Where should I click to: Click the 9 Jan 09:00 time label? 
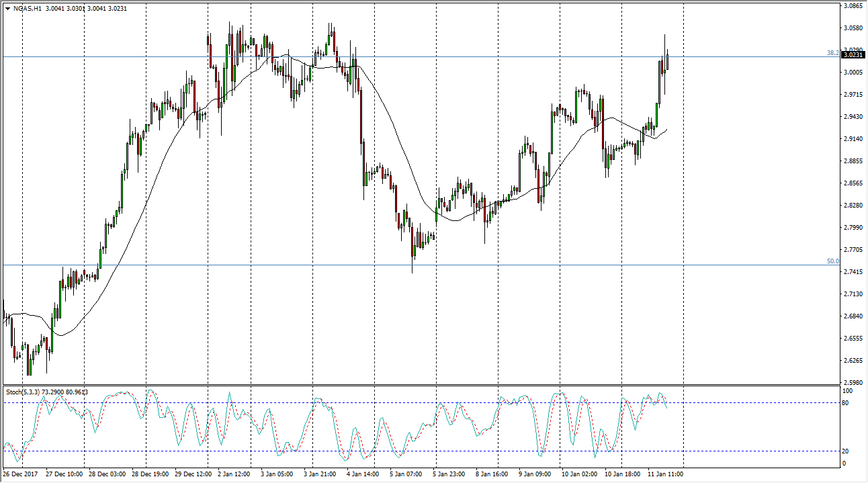pos(535,474)
